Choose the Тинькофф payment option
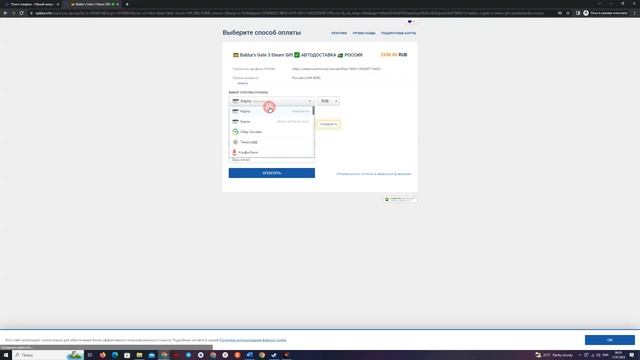The height and width of the screenshot is (360, 640). [271, 142]
